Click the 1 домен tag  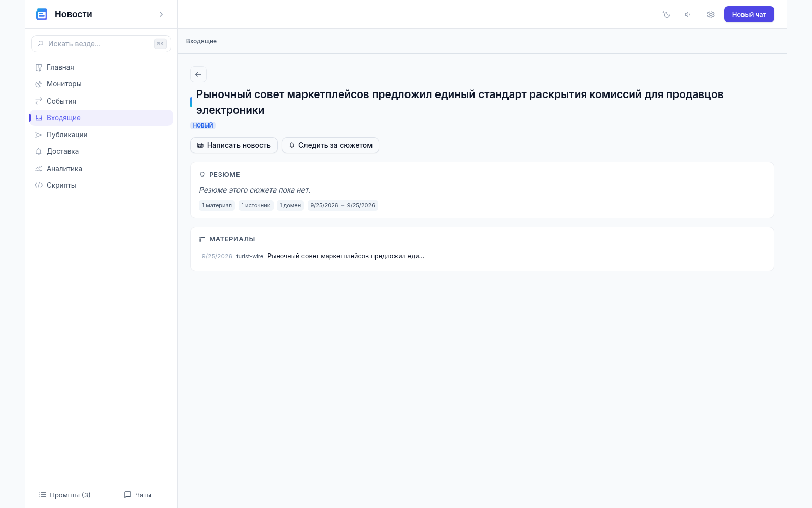coord(290,205)
